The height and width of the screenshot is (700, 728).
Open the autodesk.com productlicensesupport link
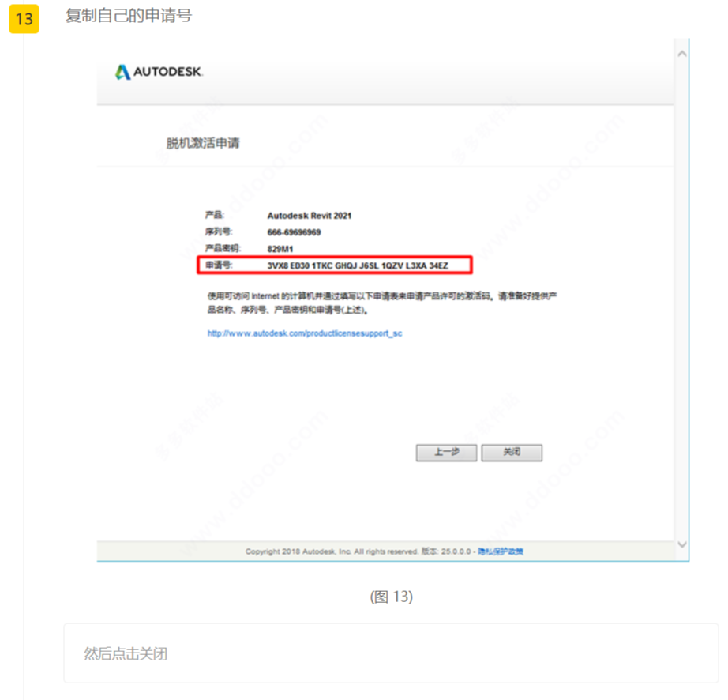tap(305, 333)
